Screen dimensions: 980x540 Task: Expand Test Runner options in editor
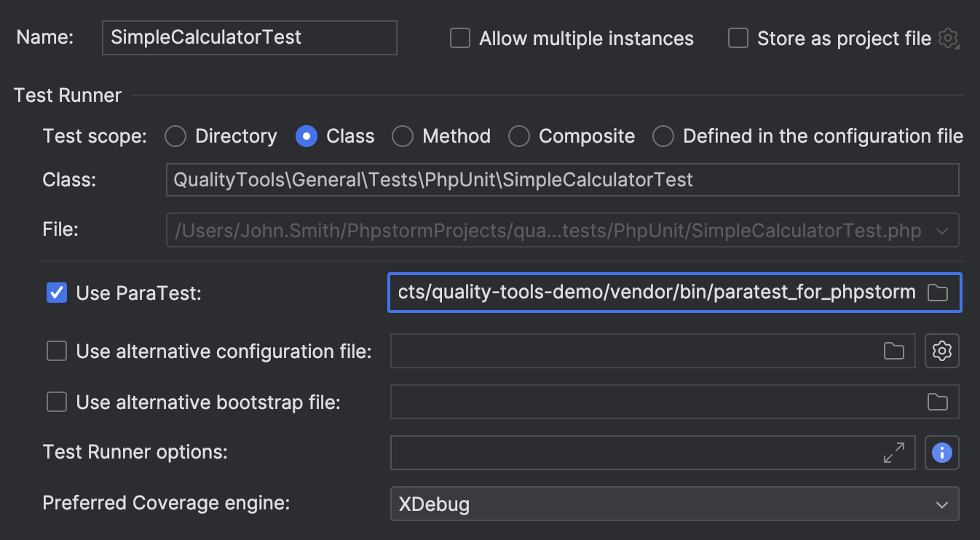894,453
